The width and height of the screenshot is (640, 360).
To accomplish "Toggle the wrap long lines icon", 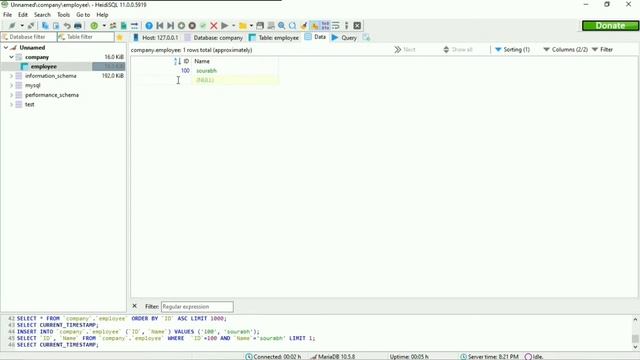I will click(336, 26).
